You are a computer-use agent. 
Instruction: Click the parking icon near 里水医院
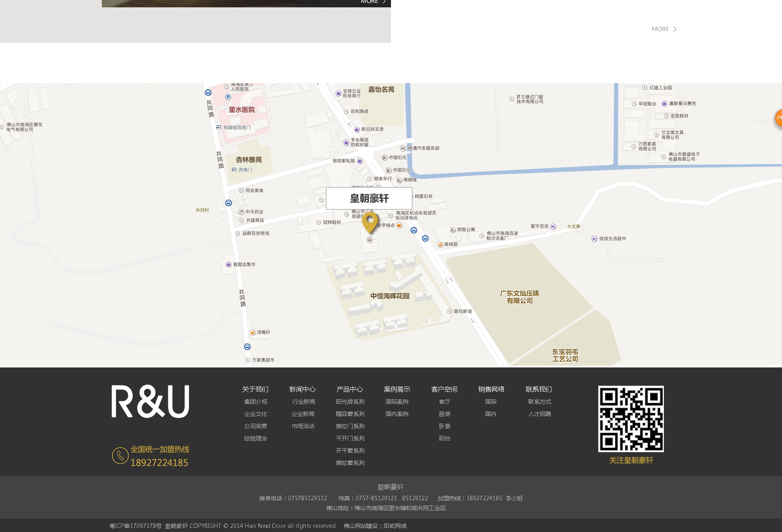point(228,97)
